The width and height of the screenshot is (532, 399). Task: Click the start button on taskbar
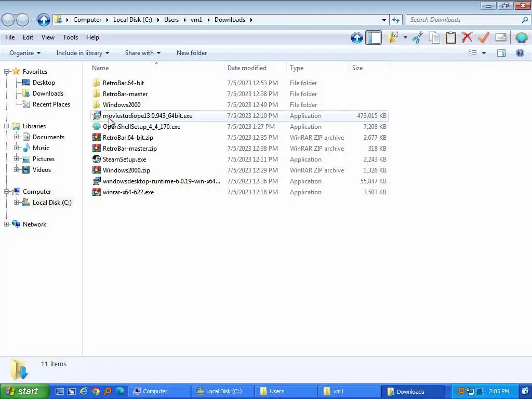pos(24,391)
